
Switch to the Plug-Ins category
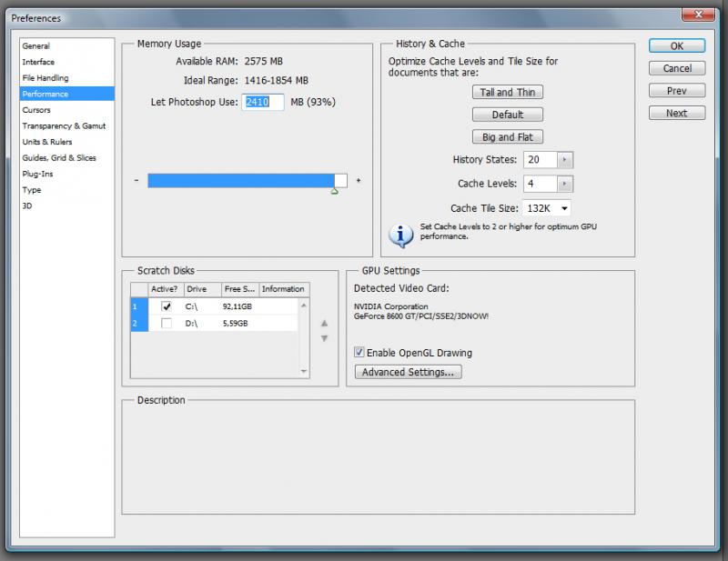pyautogui.click(x=37, y=174)
